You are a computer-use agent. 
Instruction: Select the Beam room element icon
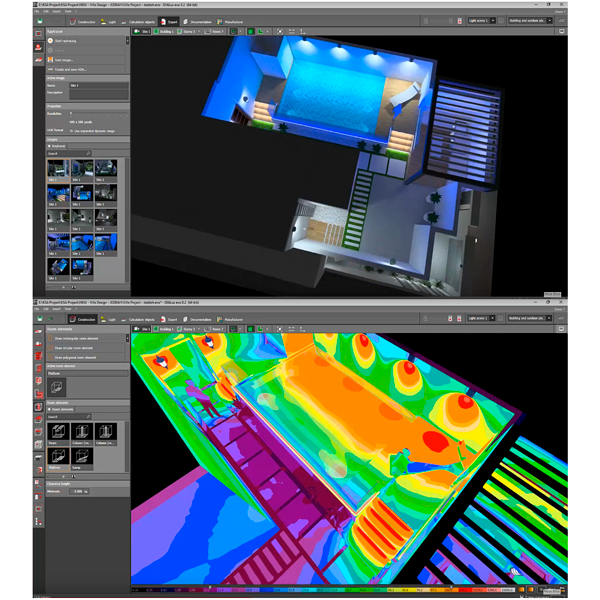58,431
